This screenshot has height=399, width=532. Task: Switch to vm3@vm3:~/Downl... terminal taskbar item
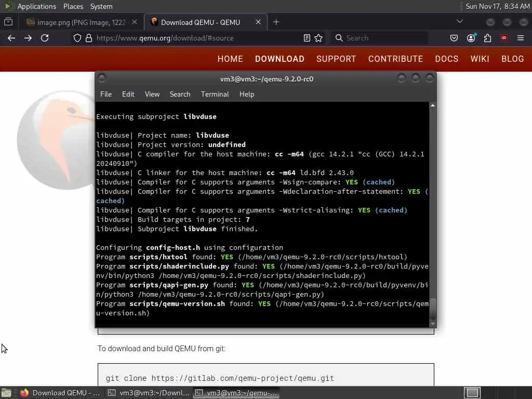coord(149,393)
